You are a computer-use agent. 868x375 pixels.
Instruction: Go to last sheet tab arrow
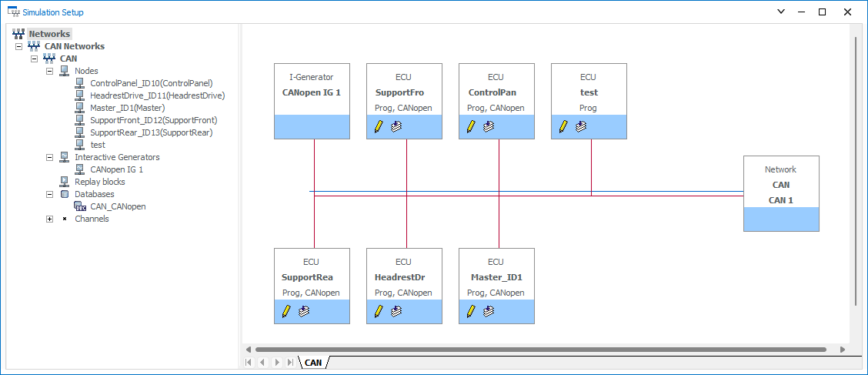click(291, 363)
